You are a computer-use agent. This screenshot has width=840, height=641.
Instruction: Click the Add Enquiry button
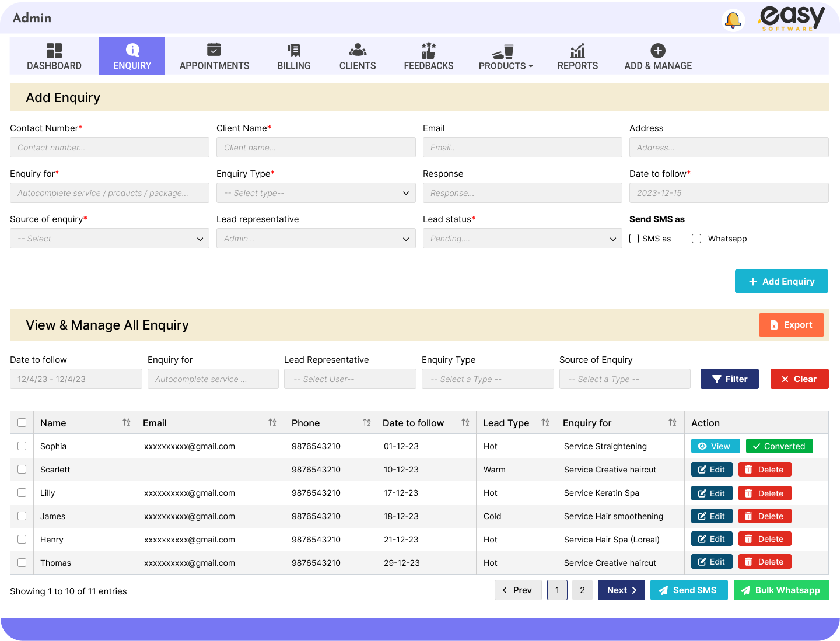tap(781, 281)
